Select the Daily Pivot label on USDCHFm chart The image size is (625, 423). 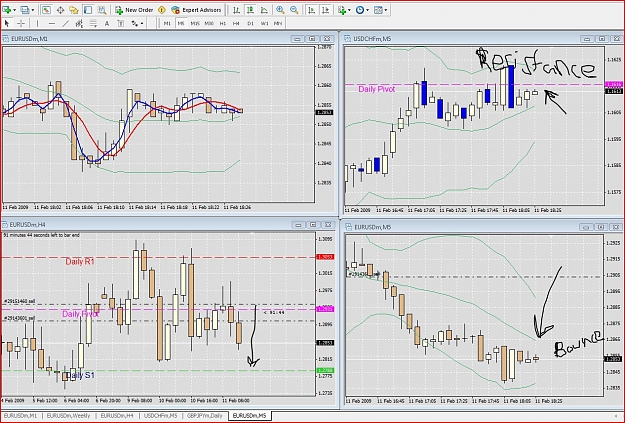[x=377, y=89]
